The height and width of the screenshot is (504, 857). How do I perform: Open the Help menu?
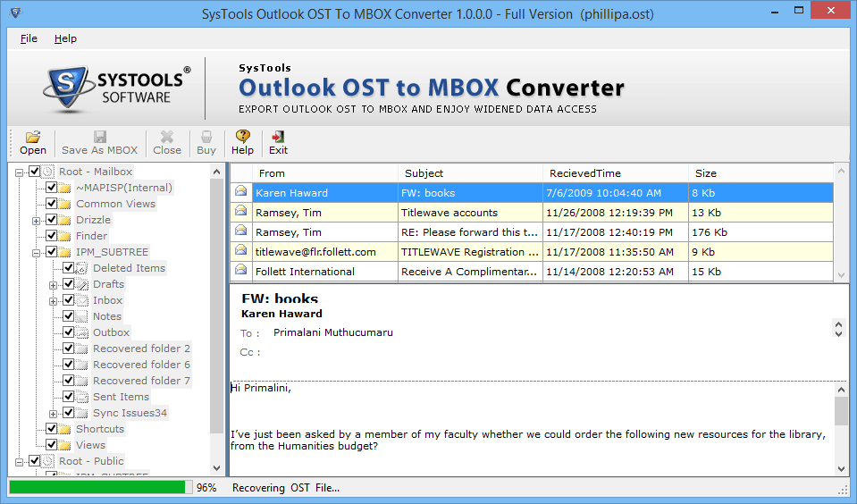65,38
